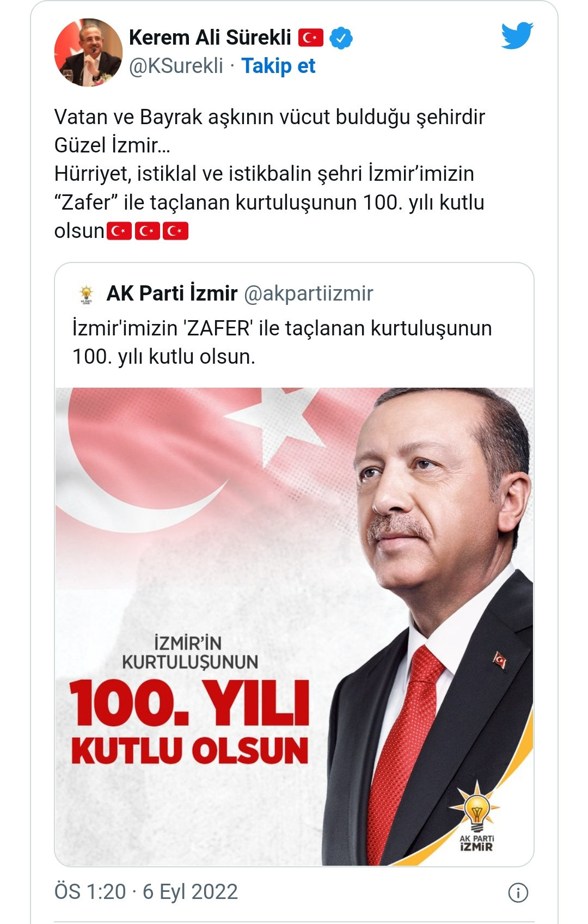This screenshot has width=588, height=924.
Task: Click the main tweet text body
Action: (269, 174)
